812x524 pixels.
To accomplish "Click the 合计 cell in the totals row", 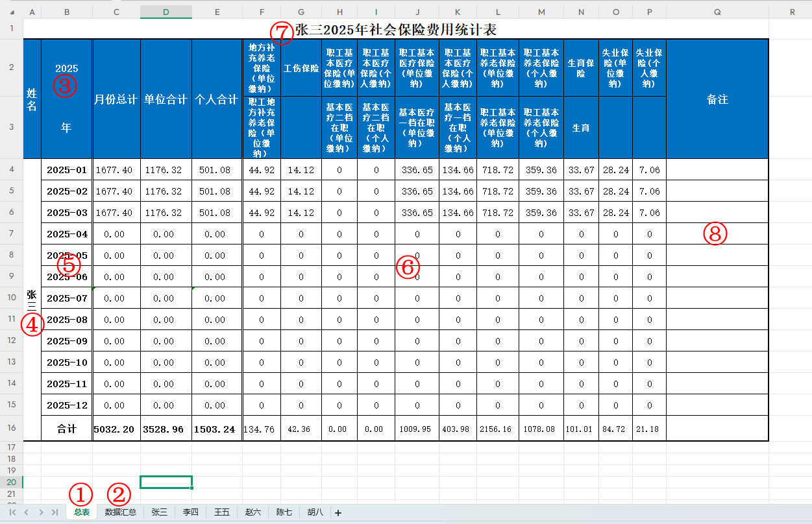I will 67,429.
